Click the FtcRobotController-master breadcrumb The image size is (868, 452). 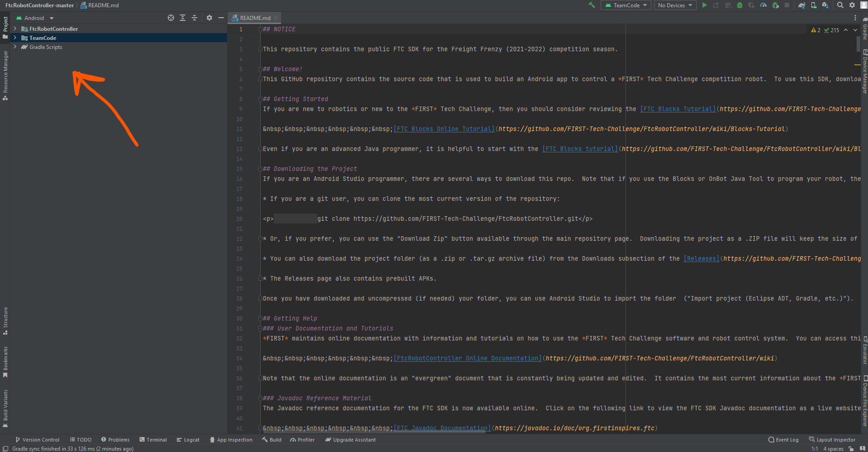tap(39, 5)
